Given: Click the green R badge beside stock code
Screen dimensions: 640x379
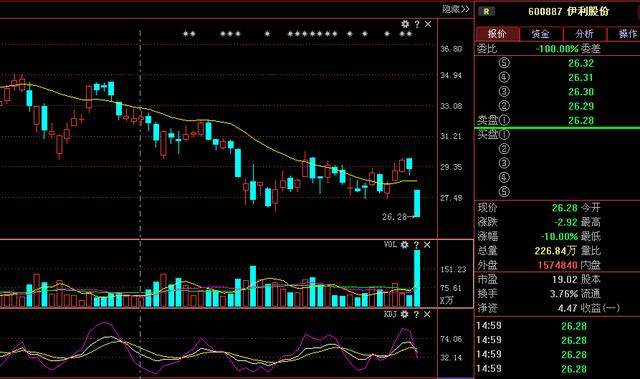Looking at the screenshot, I should pos(487,12).
